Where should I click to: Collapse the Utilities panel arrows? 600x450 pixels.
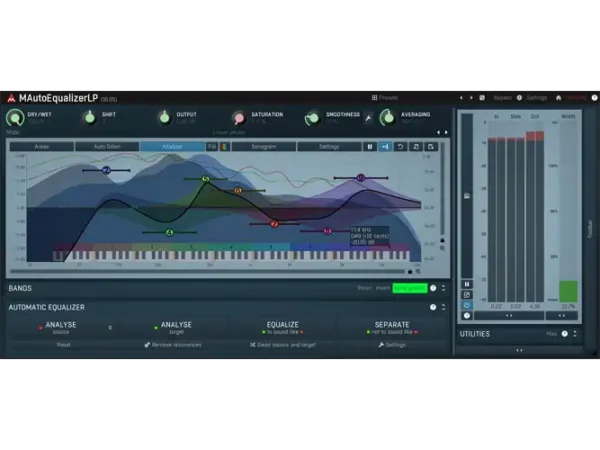click(575, 334)
